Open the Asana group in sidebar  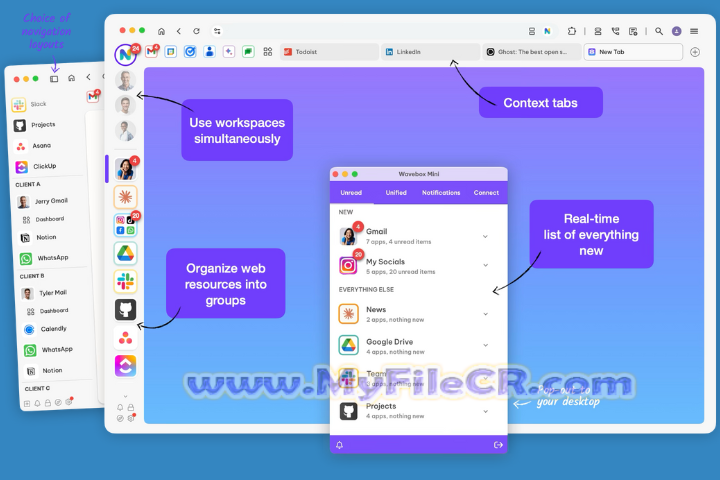(x=125, y=339)
